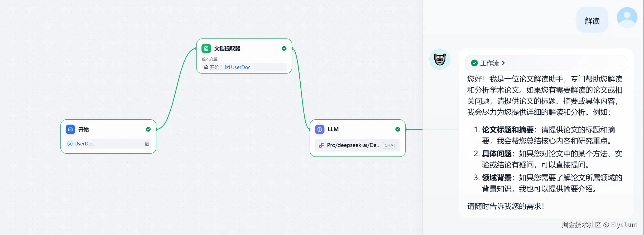Click the blue home icon on Start node
This screenshot has height=235, width=644.
(70, 129)
